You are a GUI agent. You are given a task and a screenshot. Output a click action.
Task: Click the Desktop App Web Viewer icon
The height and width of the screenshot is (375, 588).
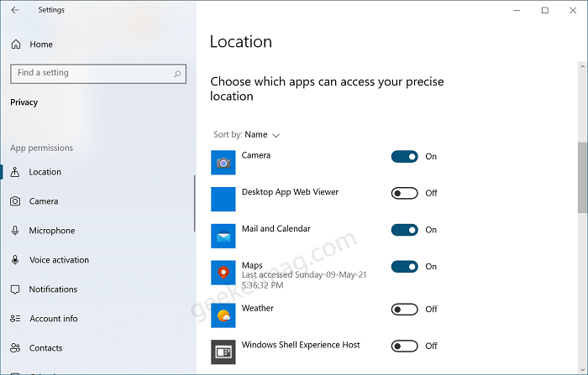pos(223,200)
